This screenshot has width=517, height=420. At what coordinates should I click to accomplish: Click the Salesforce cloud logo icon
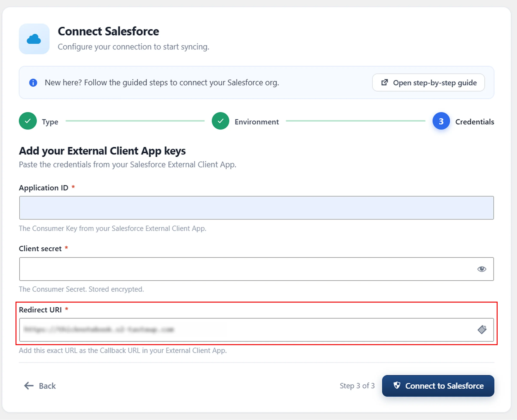tap(34, 39)
